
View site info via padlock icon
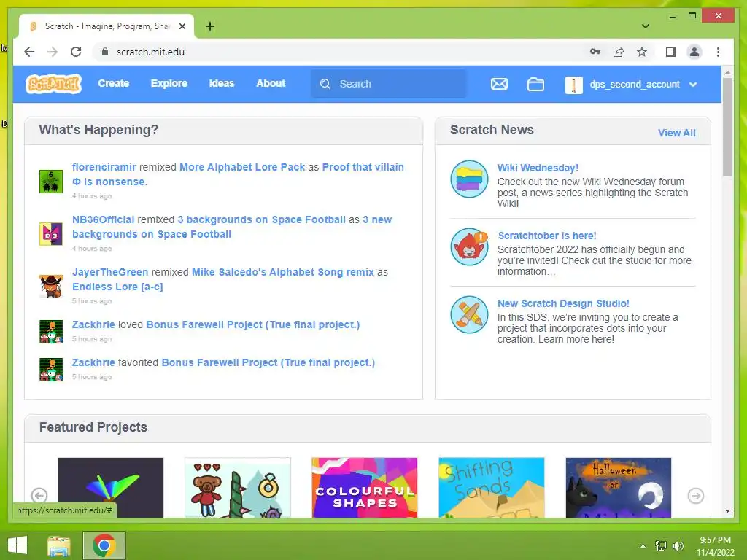click(105, 52)
